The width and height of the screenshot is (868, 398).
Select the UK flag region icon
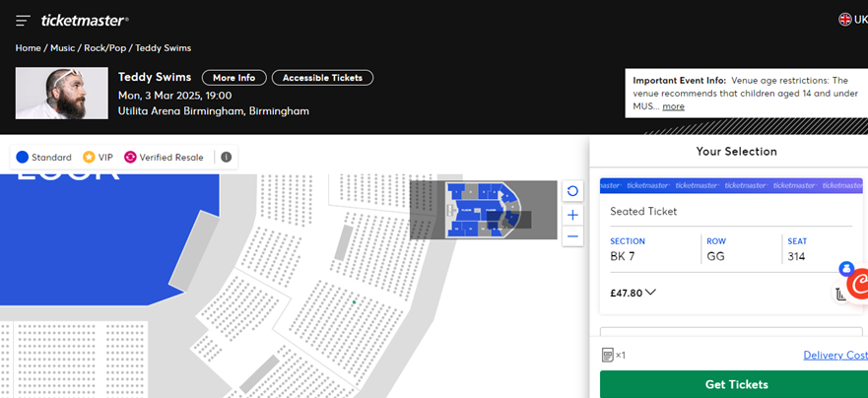click(844, 20)
